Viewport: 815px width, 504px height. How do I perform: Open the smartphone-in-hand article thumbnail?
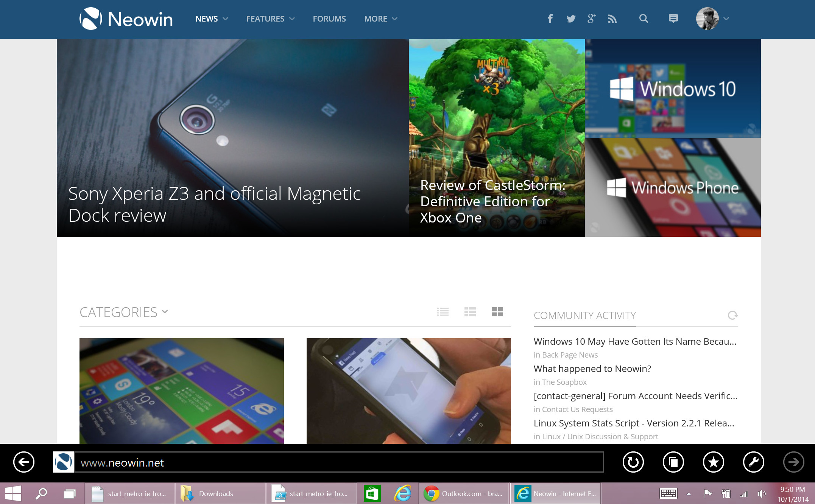click(409, 391)
